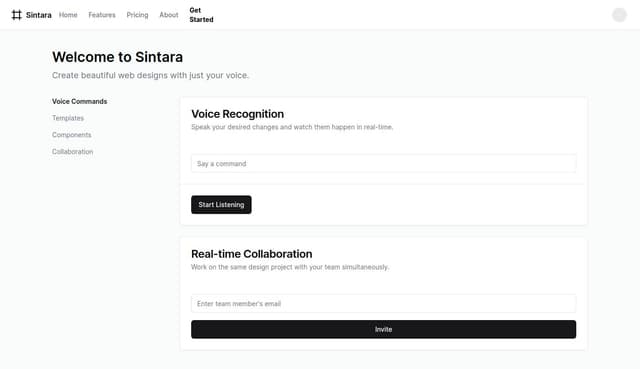Focus the 'Say a command' input field

[x=384, y=164]
